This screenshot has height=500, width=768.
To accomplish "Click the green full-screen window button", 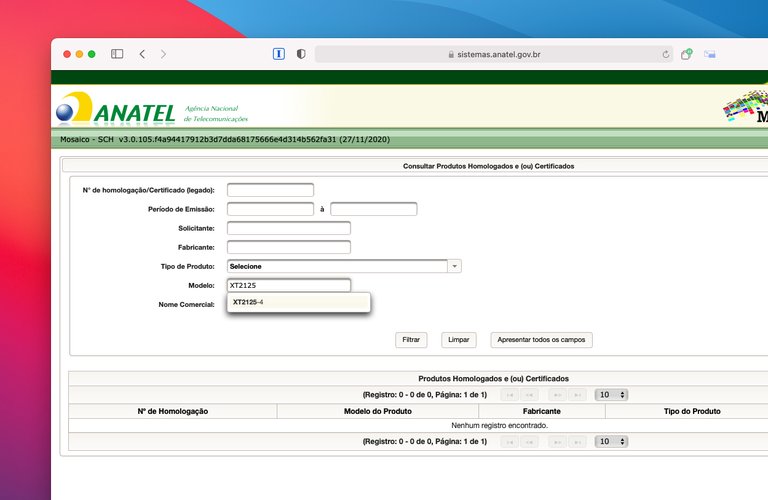I will 92,54.
